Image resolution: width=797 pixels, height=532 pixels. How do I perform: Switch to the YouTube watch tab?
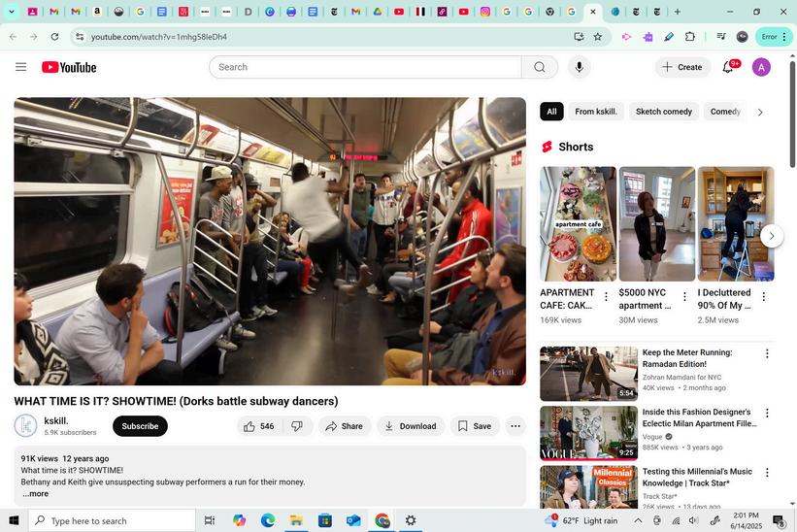591,12
